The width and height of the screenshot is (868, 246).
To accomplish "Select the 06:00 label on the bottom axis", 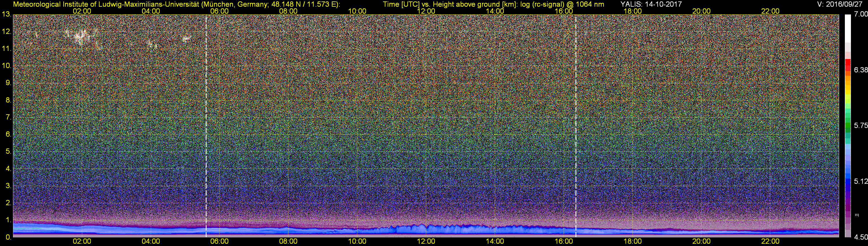I will click(x=219, y=242).
